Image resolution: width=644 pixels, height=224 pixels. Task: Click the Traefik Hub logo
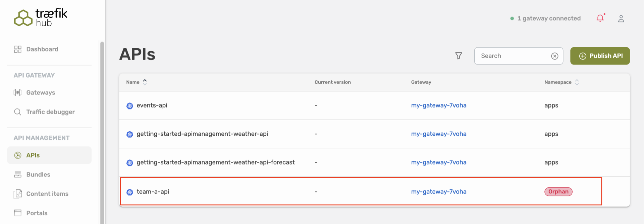click(41, 17)
